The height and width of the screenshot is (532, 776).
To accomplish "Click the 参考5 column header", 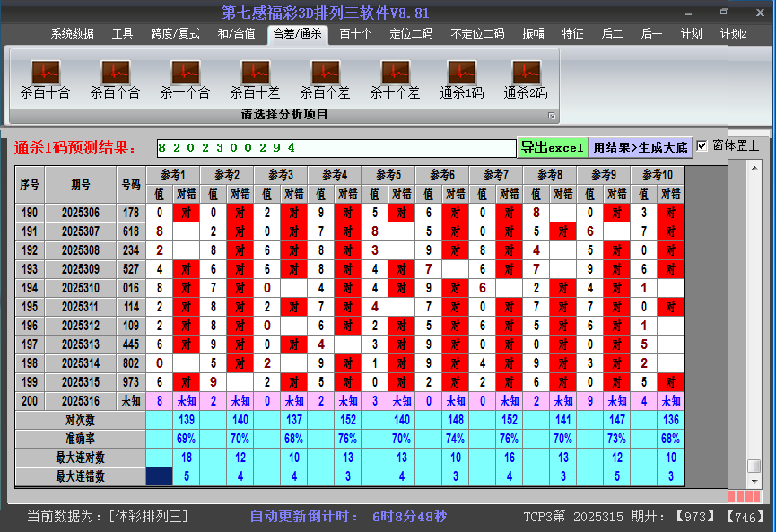I will tap(388, 175).
